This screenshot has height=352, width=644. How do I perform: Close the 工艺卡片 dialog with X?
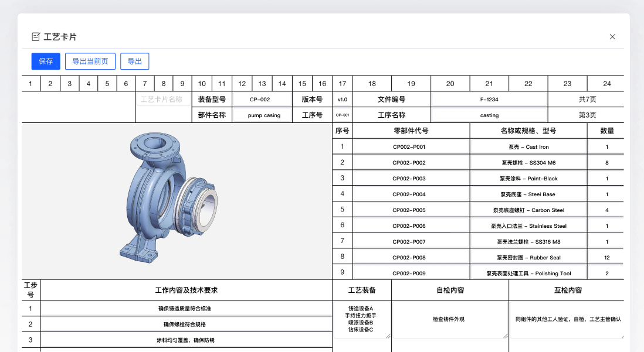tap(612, 37)
